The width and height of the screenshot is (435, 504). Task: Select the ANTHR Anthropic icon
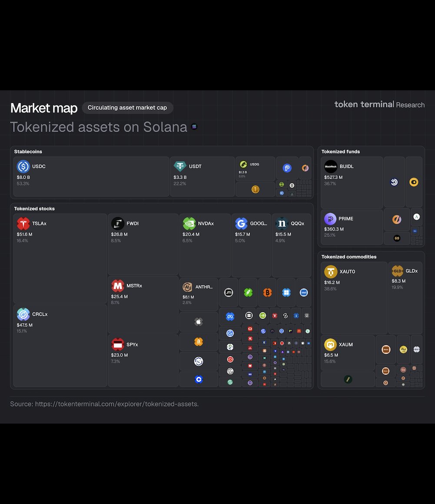pyautogui.click(x=187, y=287)
